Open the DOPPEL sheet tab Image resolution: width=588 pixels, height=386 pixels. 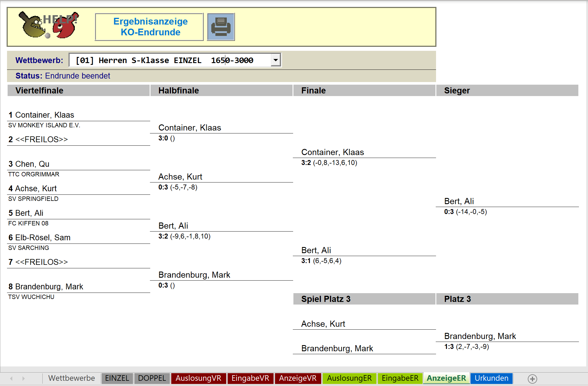pos(152,378)
